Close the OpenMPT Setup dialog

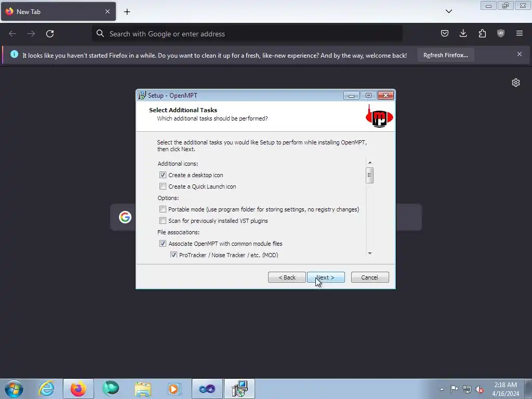click(x=385, y=96)
